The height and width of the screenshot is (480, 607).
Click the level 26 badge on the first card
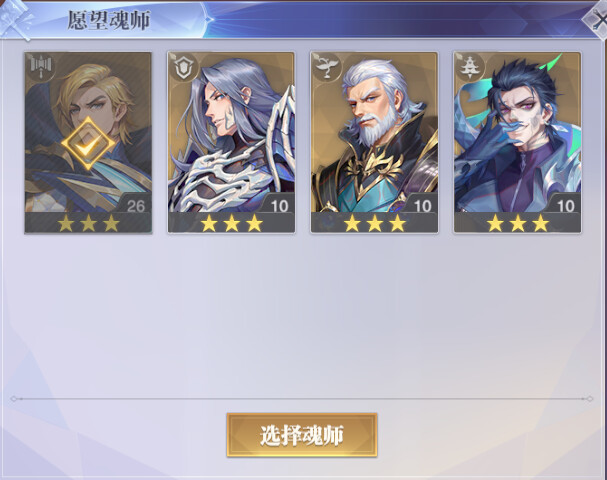pos(135,204)
